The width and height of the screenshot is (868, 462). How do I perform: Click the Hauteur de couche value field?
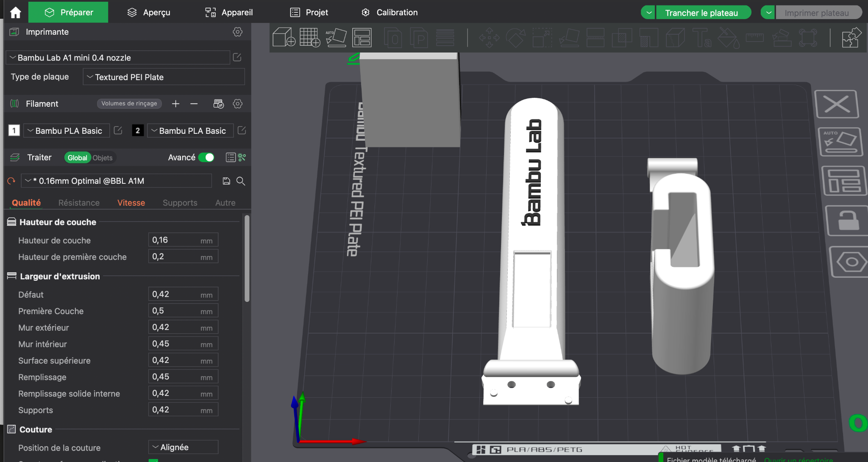tap(183, 240)
